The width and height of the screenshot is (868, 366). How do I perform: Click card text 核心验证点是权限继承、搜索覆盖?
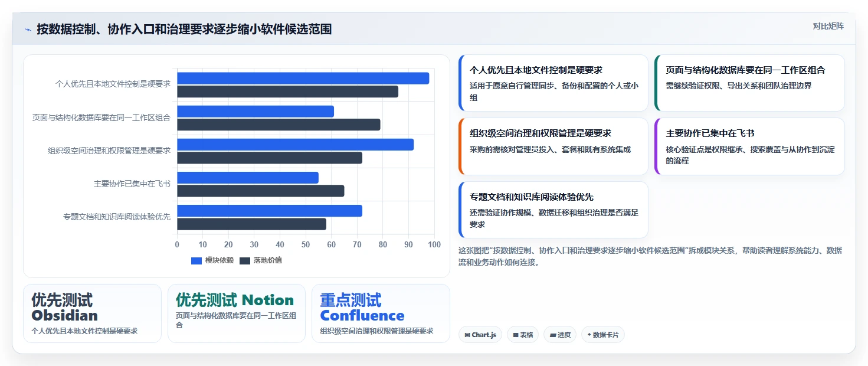[x=750, y=155]
